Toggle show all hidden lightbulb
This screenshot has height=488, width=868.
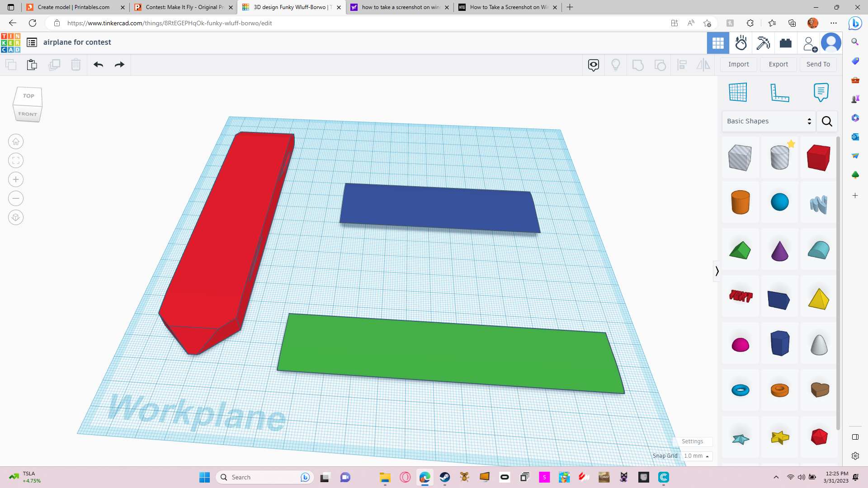click(x=616, y=65)
